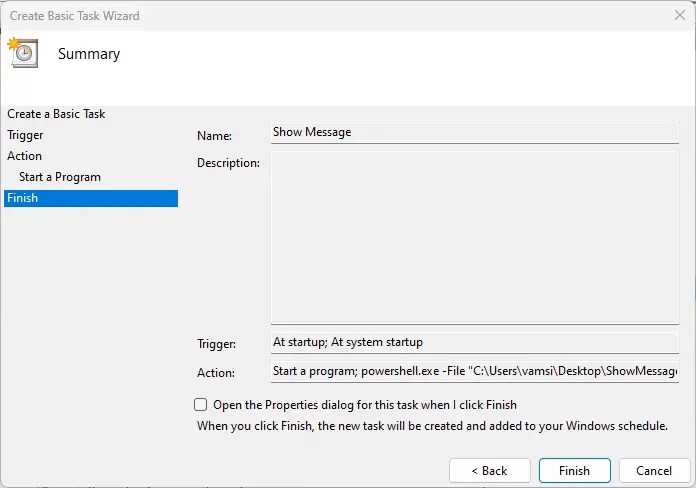Viewport: 696px width, 488px height.
Task: Click the Description label
Action: point(228,163)
